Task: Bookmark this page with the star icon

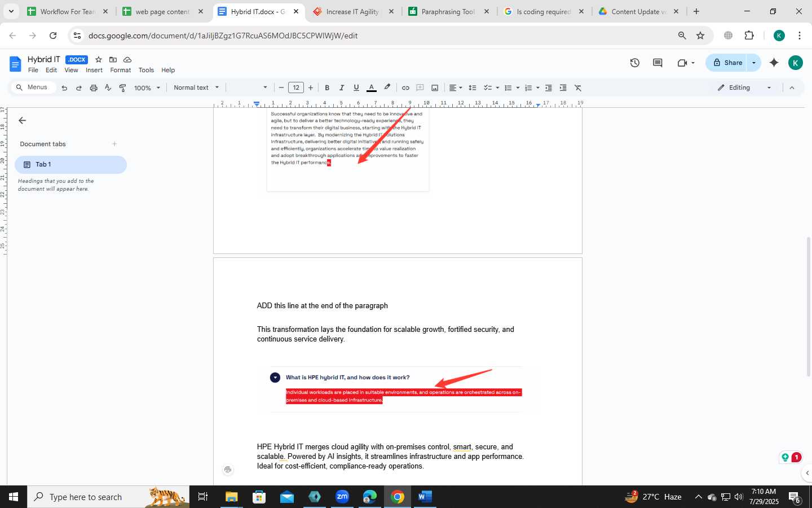Action: (x=700, y=36)
